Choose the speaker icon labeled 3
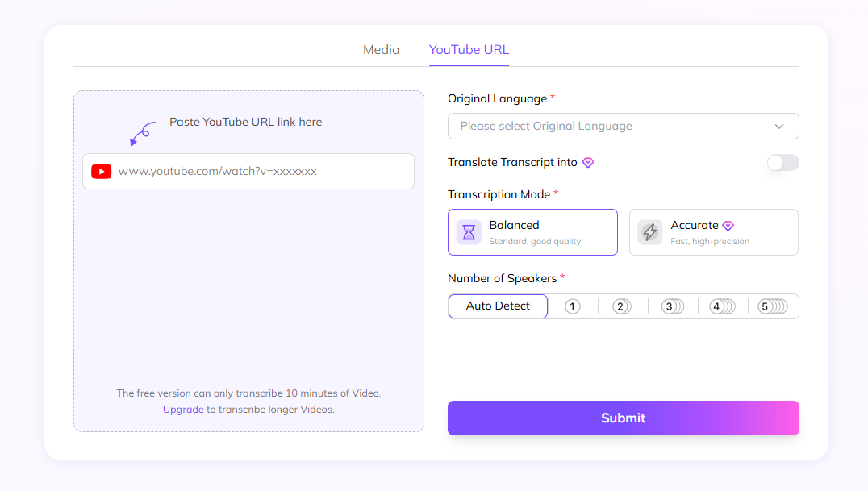 (670, 306)
